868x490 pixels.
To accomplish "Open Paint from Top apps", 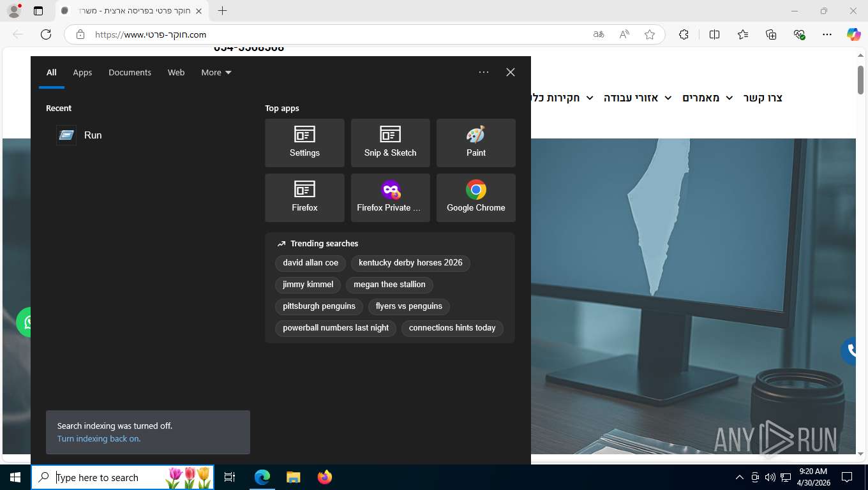I will pos(475,143).
